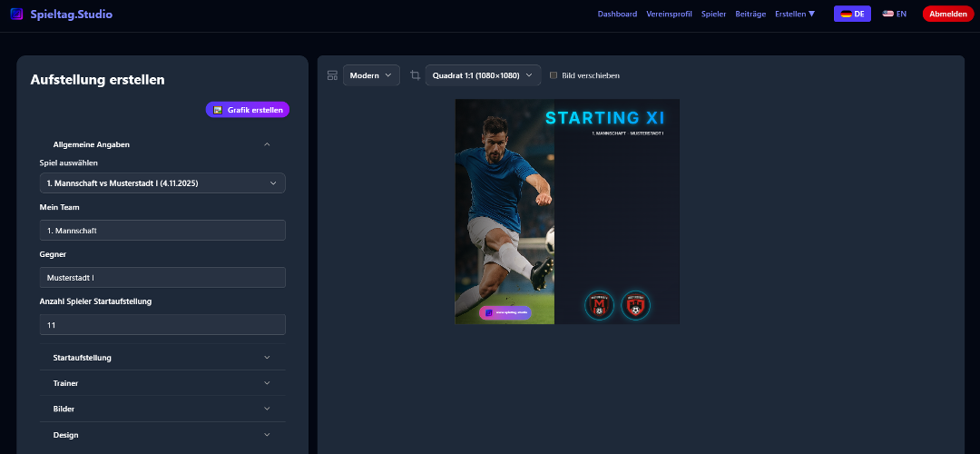Open the Dashboard link

[x=617, y=14]
